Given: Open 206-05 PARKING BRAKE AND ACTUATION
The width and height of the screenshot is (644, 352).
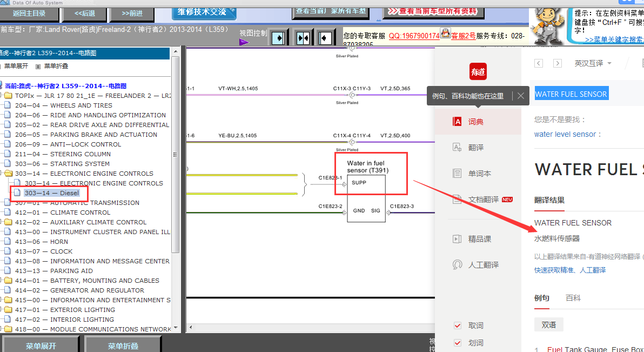Looking at the screenshot, I should 86,135.
